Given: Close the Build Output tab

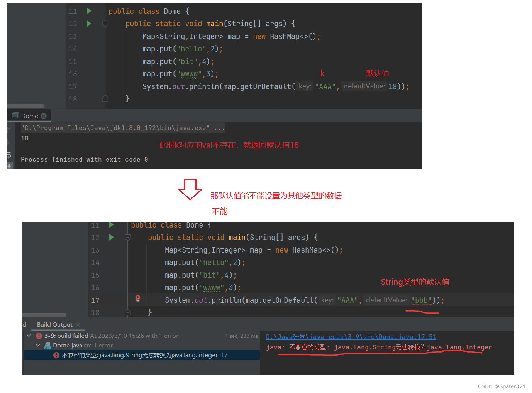Looking at the screenshot, I should tap(78, 325).
